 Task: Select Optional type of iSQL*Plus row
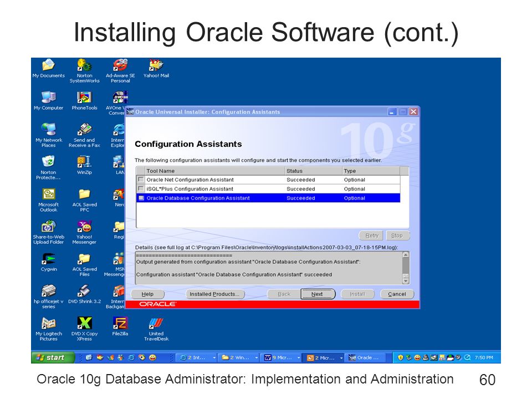[354, 189]
